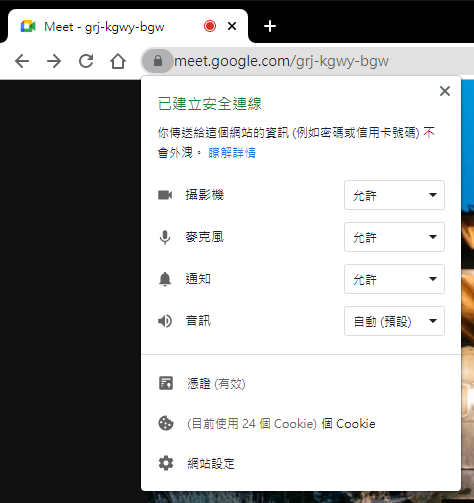The image size is (474, 503).
Task: Click the microphone icon beside 麥克風
Action: pos(165,237)
